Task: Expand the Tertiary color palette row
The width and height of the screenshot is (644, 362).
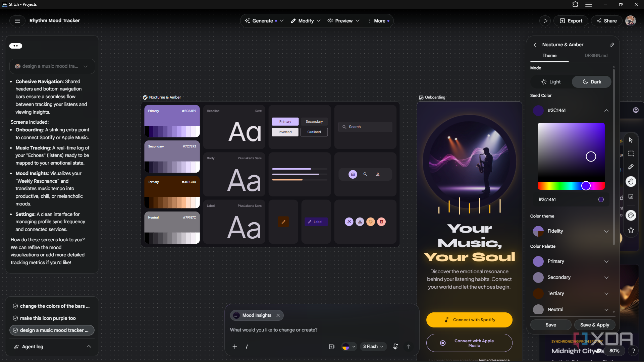Action: coord(571,294)
